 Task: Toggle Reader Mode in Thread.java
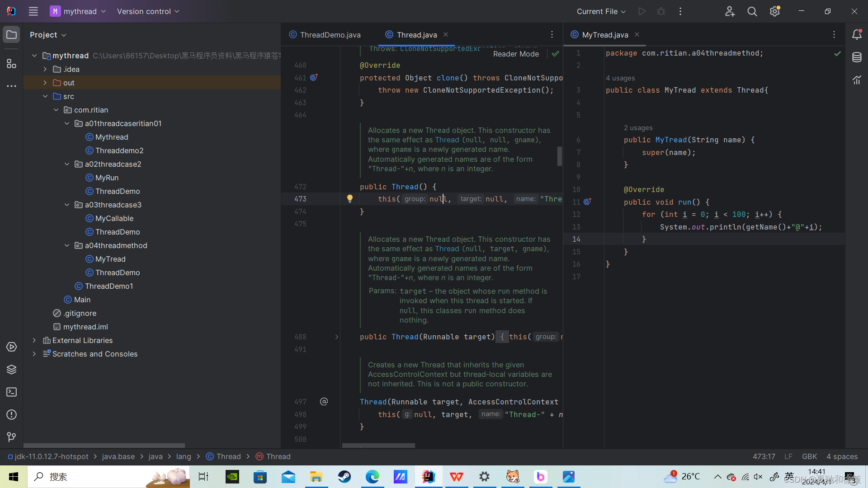[516, 54]
